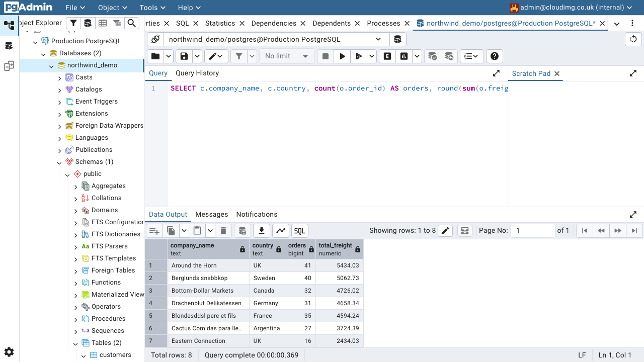The width and height of the screenshot is (644, 362).
Task: Click the connection status plug icon
Action: pyautogui.click(x=155, y=39)
